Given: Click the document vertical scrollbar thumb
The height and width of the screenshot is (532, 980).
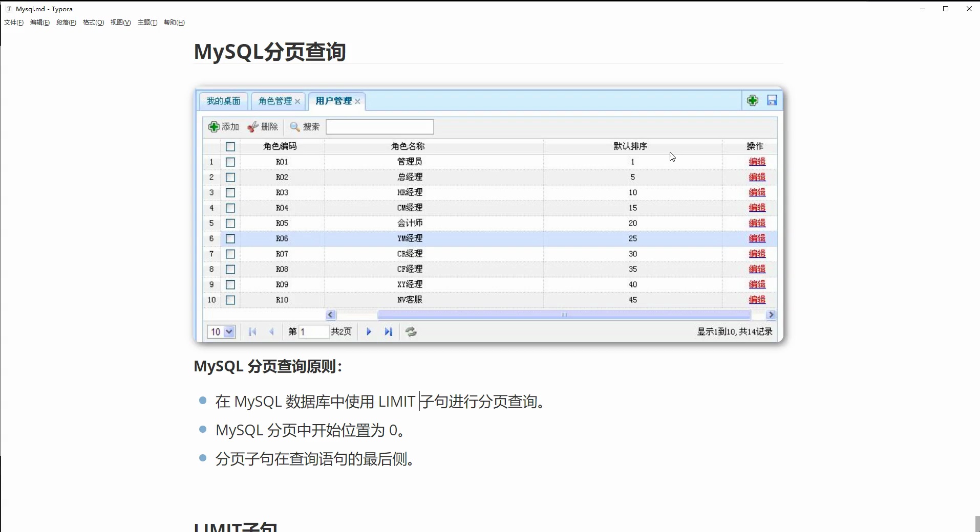Looking at the screenshot, I should 977,524.
